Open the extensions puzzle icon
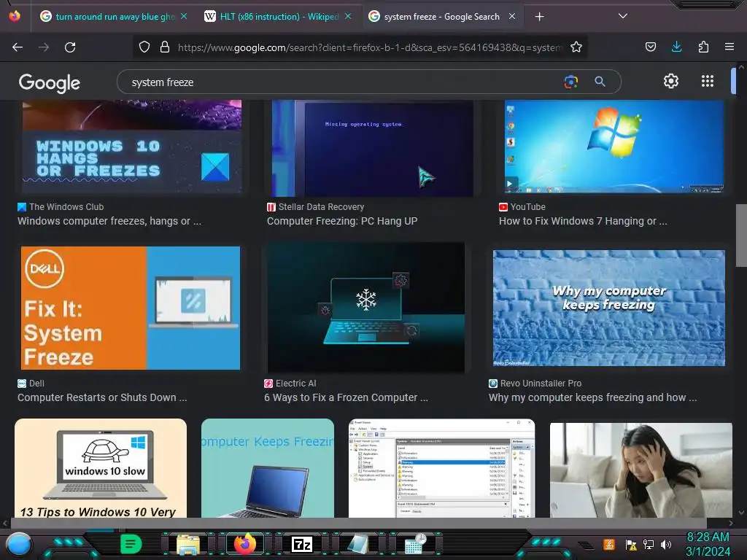The width and height of the screenshot is (747, 560). 703,47
